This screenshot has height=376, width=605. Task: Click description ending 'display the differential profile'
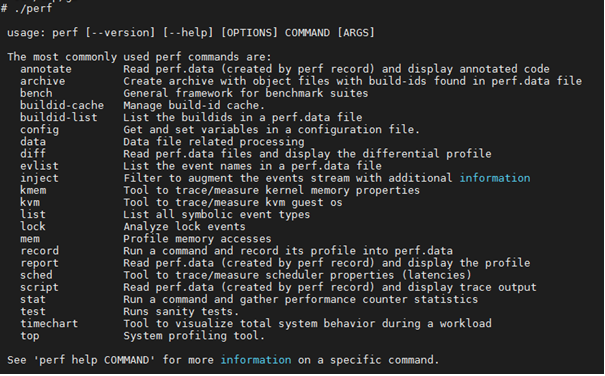click(308, 154)
